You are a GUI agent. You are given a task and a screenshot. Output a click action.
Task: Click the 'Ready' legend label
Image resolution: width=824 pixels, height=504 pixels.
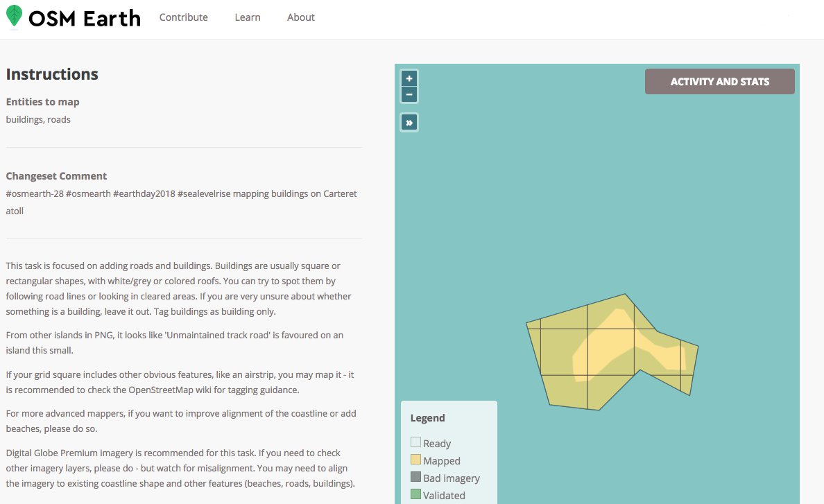coord(437,444)
